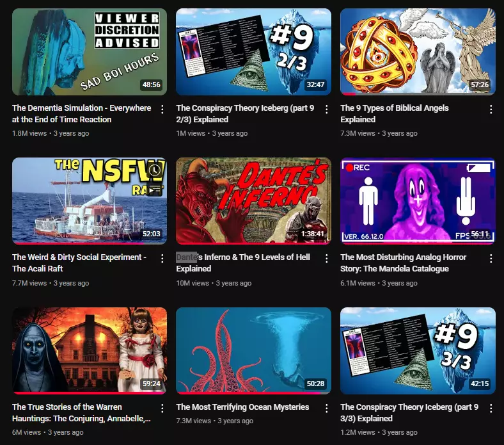Open options menu for Dementia Simulation video

point(162,109)
